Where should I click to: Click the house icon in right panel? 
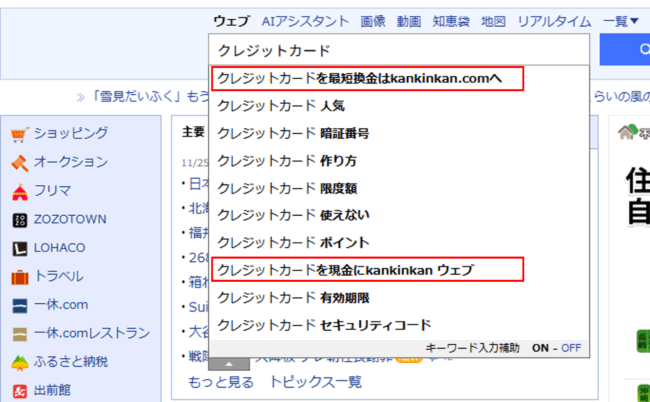tap(628, 132)
